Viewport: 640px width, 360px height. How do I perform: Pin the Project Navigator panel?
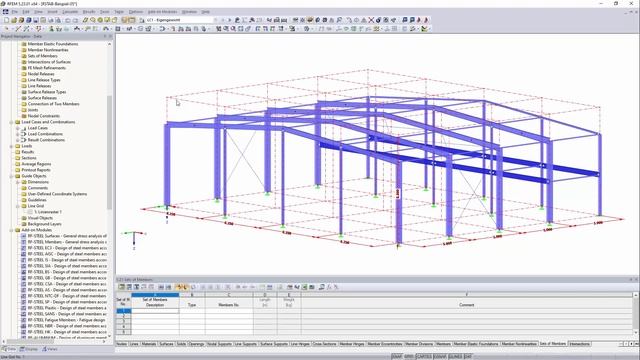pos(104,36)
